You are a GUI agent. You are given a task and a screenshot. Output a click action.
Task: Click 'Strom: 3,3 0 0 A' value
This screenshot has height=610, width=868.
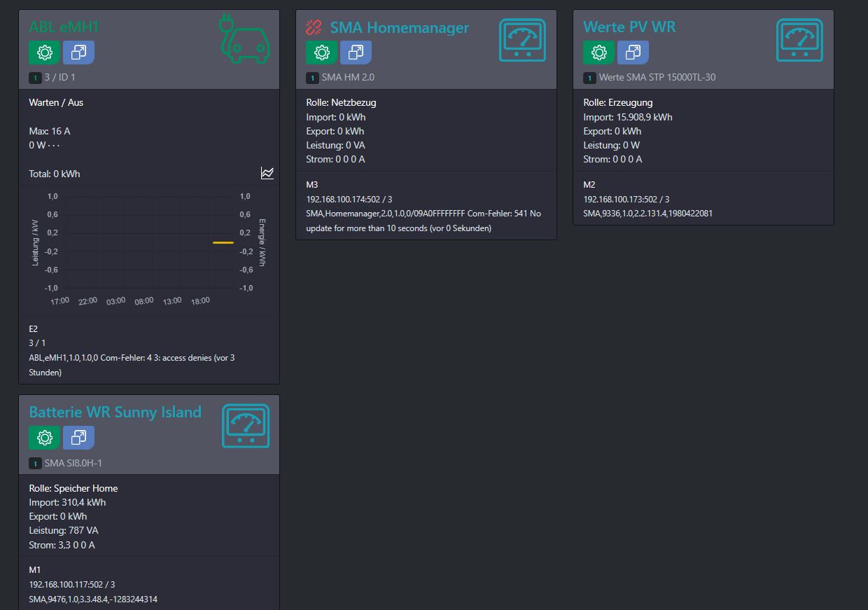62,545
